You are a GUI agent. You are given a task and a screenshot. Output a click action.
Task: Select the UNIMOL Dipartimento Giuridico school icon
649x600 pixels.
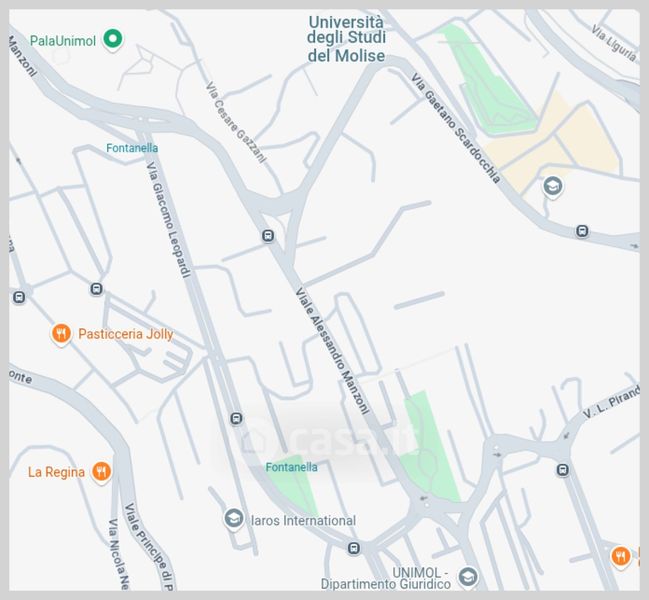coord(468,576)
